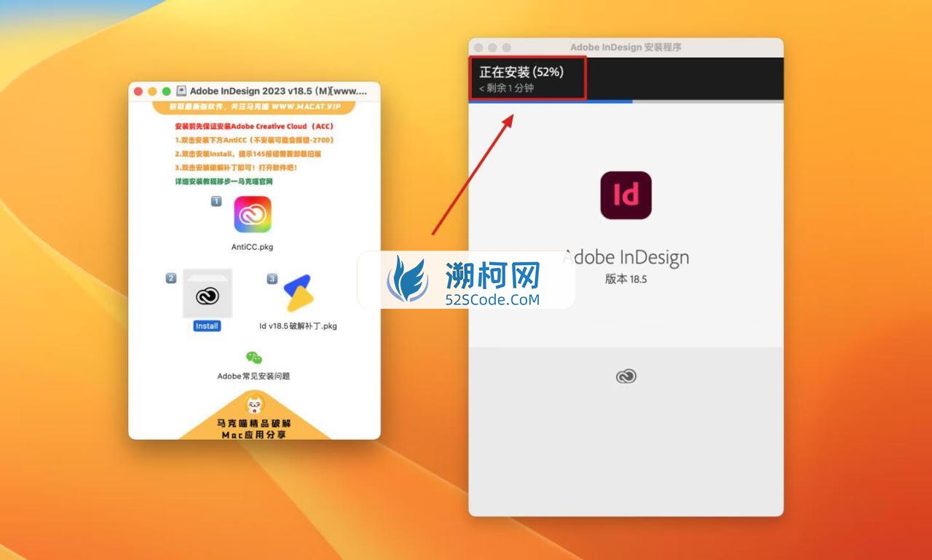
Task: Click the cat mascot logo at the bottom
Action: [x=254, y=404]
